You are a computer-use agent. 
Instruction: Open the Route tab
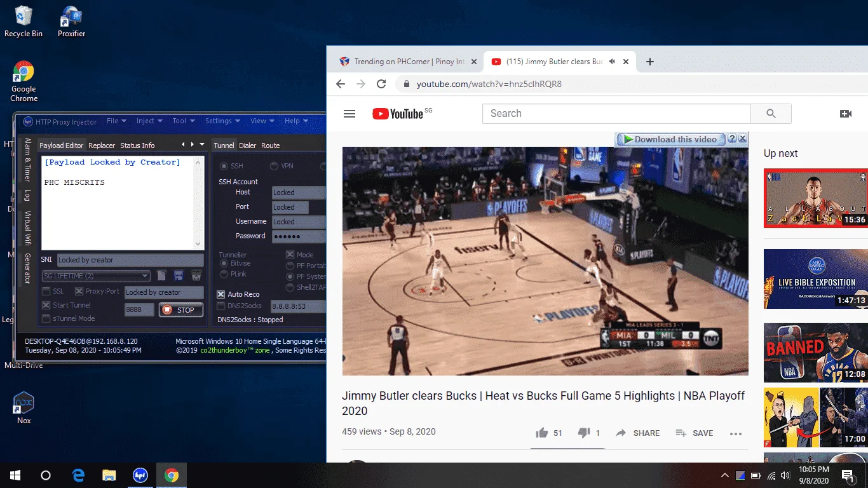(x=270, y=146)
